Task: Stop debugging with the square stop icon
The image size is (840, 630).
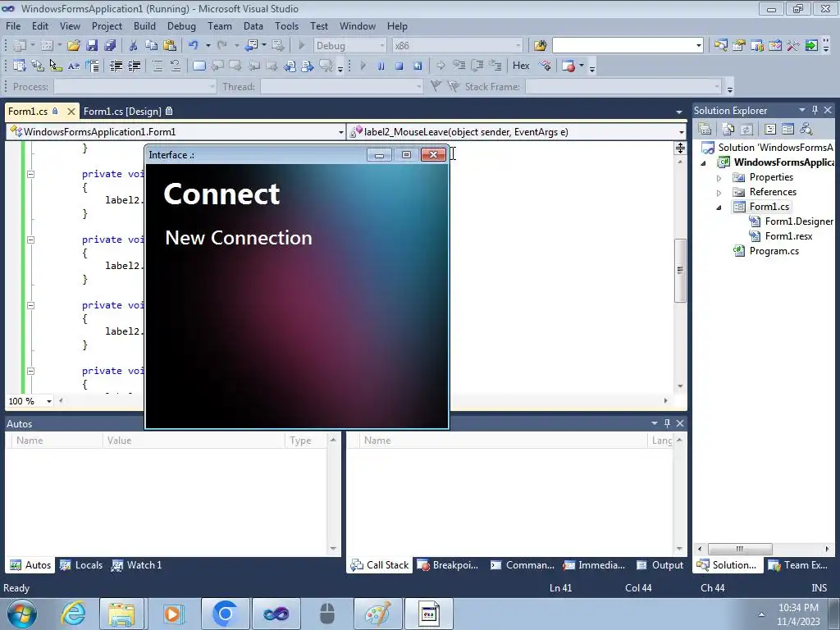Action: tap(399, 66)
